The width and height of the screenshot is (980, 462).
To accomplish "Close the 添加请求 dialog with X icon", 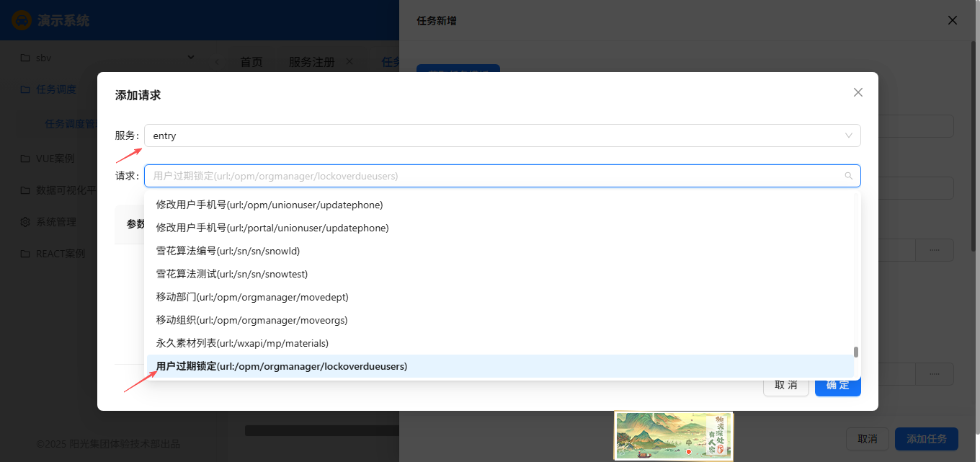I will coord(857,92).
